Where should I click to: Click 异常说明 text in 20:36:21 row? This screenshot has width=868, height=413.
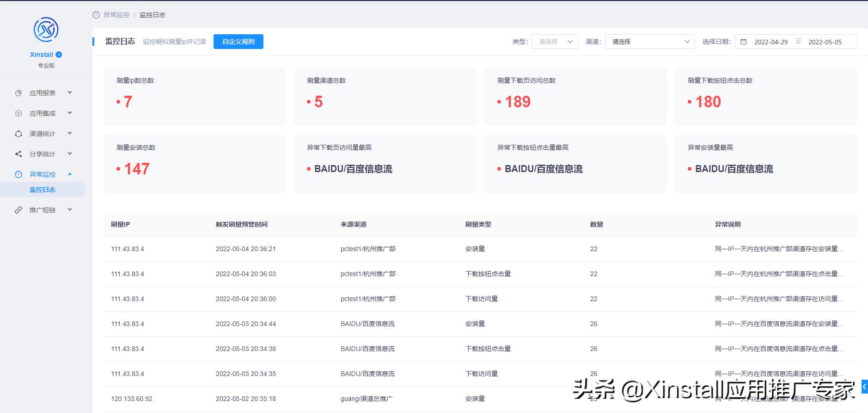click(779, 249)
